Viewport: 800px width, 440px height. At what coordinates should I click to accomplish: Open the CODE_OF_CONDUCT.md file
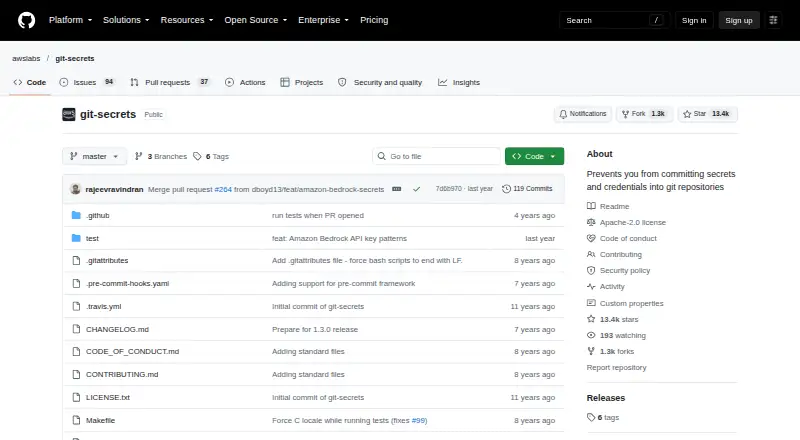click(x=133, y=351)
